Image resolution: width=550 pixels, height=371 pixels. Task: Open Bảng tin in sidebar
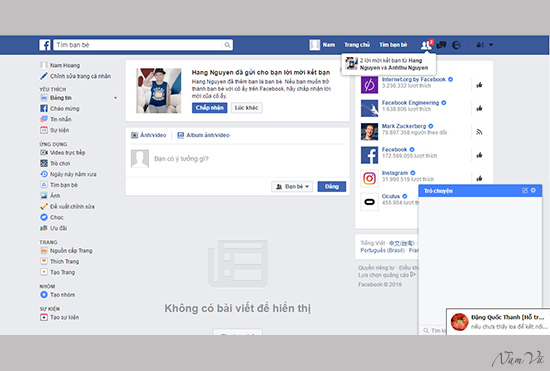click(x=56, y=98)
